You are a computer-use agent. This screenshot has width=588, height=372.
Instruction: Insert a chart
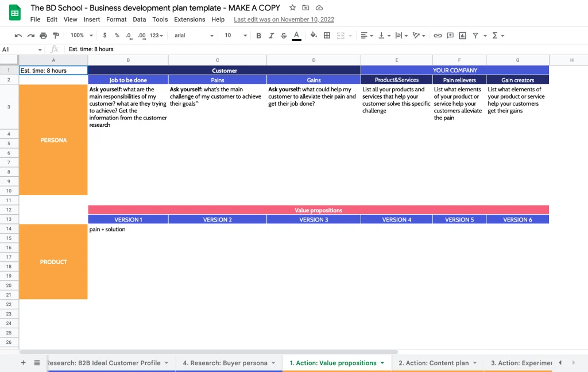point(462,35)
